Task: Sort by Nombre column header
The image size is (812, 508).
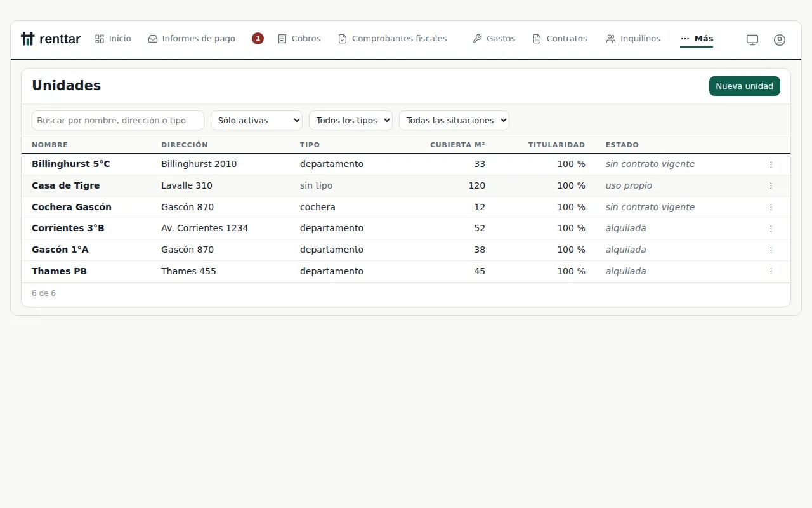Action: click(49, 145)
